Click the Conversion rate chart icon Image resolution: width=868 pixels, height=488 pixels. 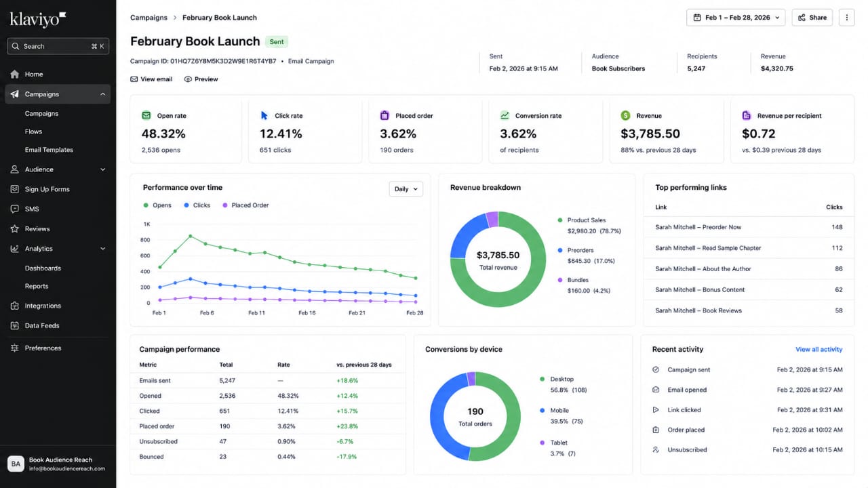(x=505, y=116)
